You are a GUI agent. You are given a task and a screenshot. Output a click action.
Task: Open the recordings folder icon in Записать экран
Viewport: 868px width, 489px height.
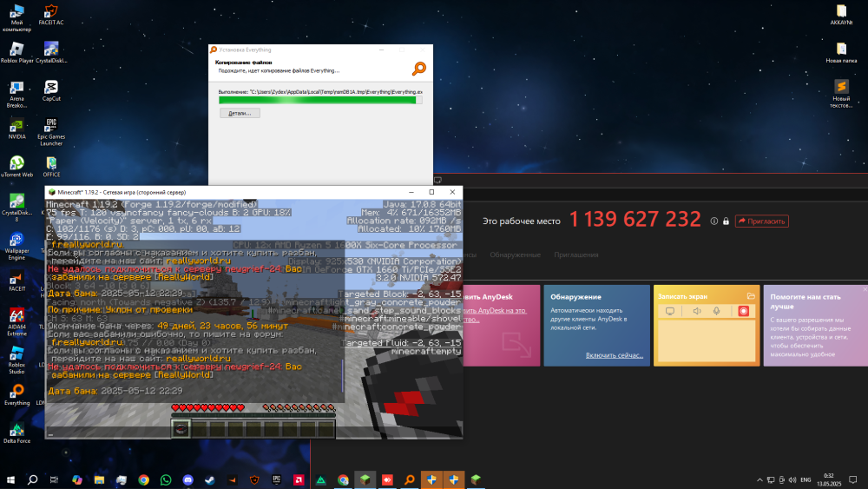tap(751, 296)
